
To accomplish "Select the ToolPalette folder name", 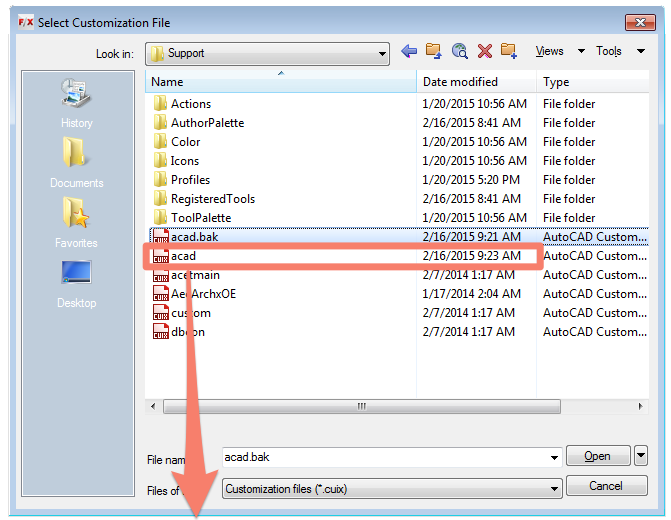I will [201, 217].
